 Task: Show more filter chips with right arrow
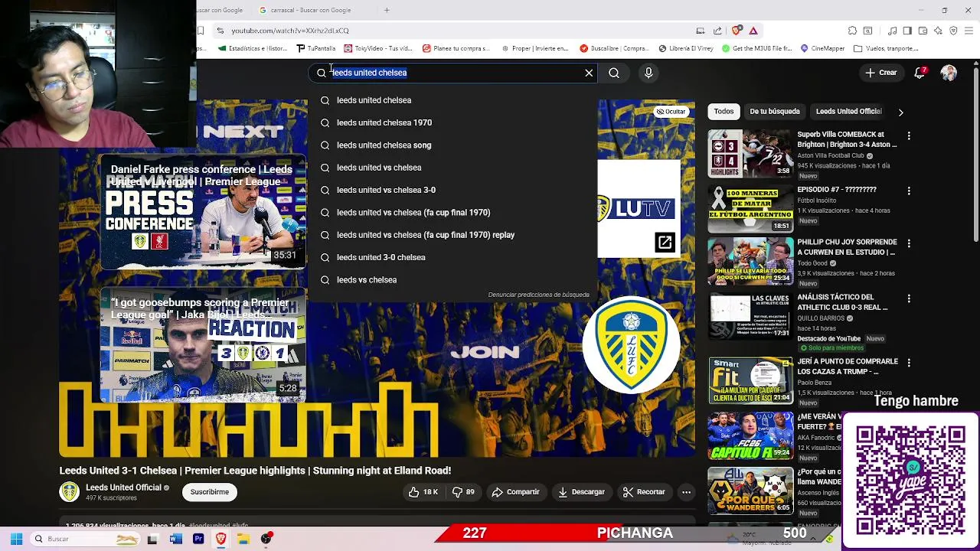900,112
